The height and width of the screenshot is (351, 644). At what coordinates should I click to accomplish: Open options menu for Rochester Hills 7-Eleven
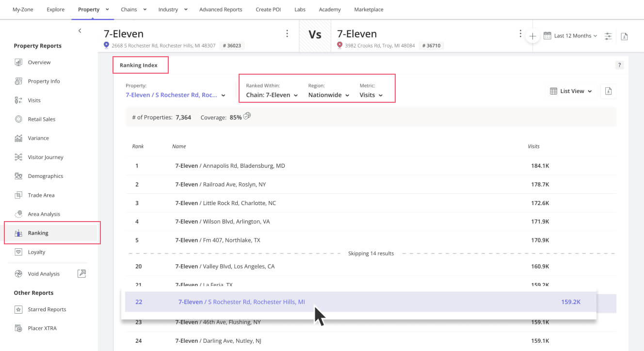coord(287,33)
